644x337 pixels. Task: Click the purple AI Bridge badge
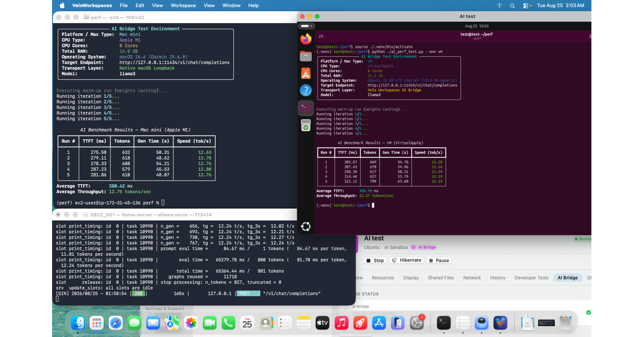[x=424, y=247]
